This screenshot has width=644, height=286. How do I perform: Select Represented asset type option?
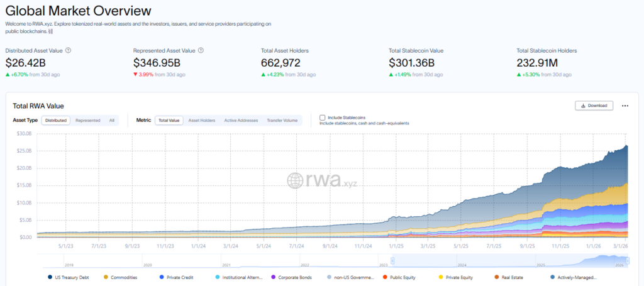(87, 120)
